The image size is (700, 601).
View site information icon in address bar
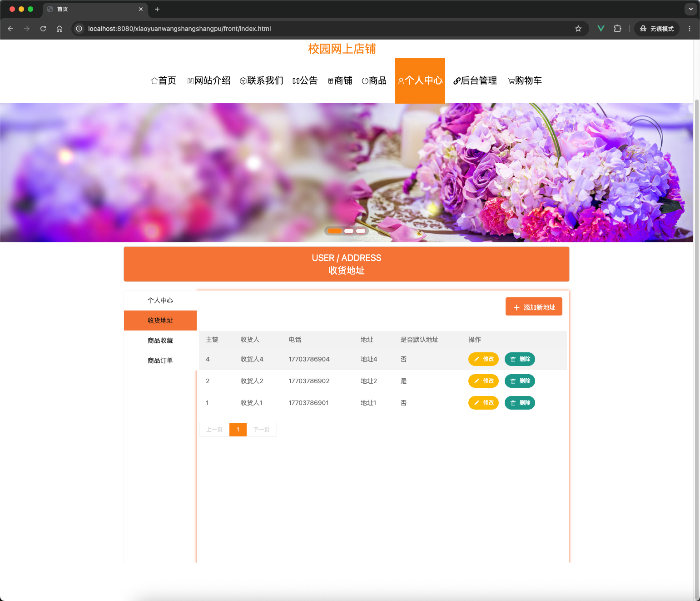click(79, 29)
